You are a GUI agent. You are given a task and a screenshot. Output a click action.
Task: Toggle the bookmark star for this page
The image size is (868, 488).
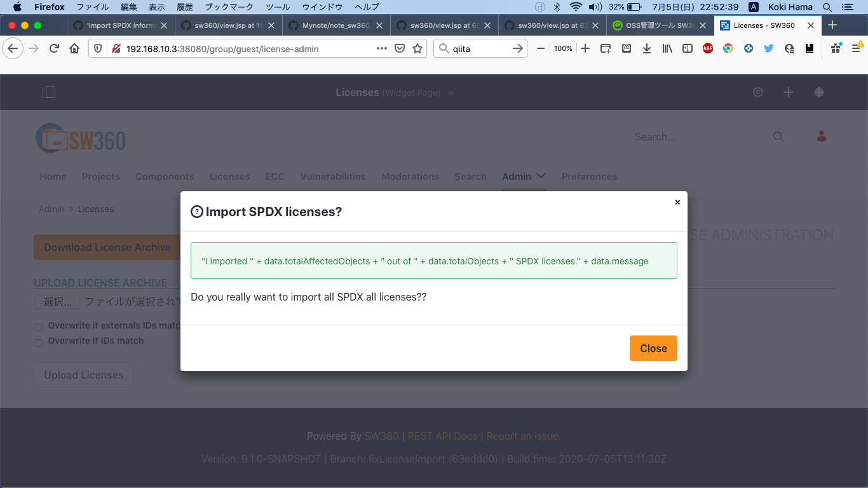point(416,48)
